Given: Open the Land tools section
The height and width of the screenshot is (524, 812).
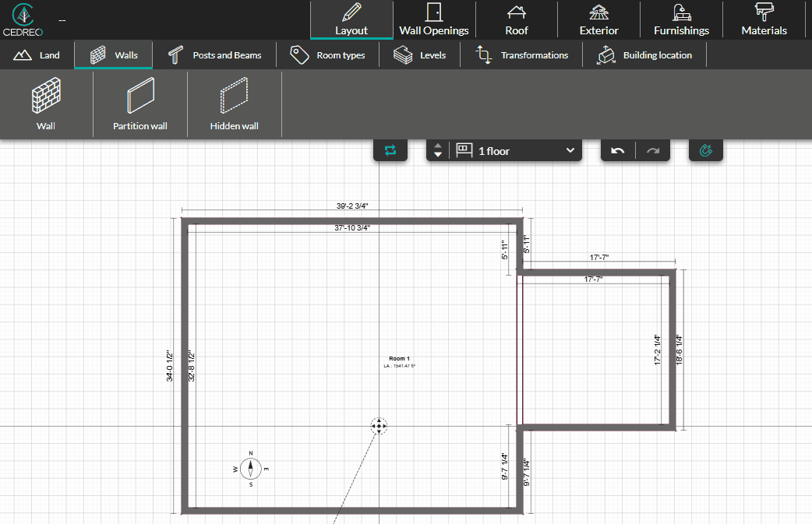Looking at the screenshot, I should point(37,55).
